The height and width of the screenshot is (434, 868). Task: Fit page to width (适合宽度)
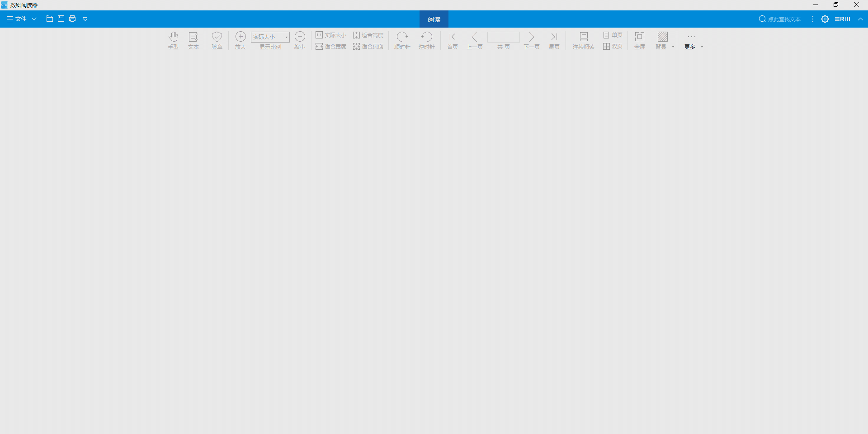pos(331,46)
